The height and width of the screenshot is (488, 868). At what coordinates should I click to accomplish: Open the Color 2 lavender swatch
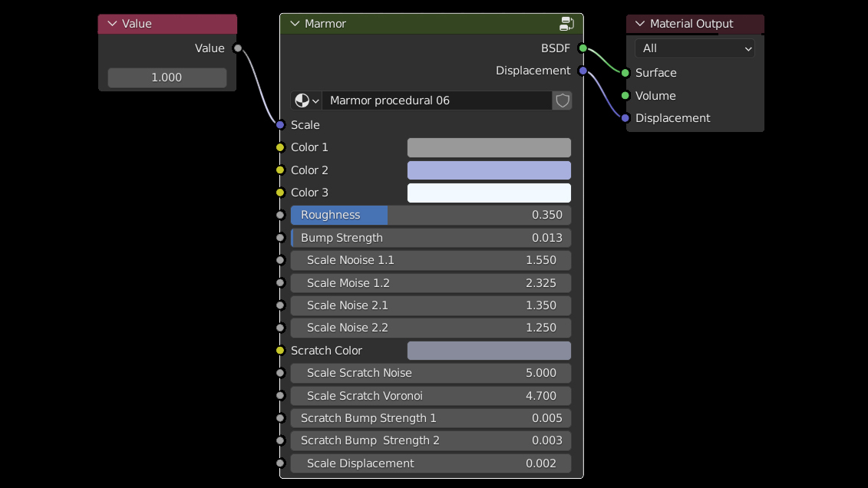coord(489,170)
